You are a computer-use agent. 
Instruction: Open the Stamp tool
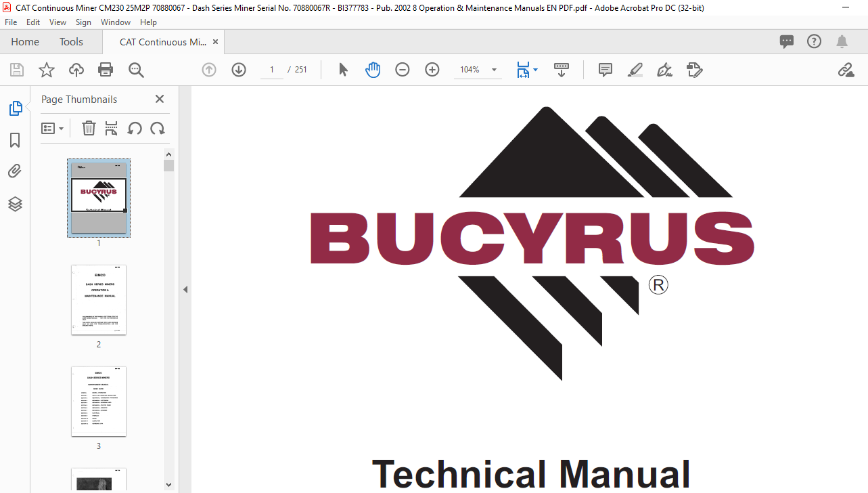[x=694, y=70]
